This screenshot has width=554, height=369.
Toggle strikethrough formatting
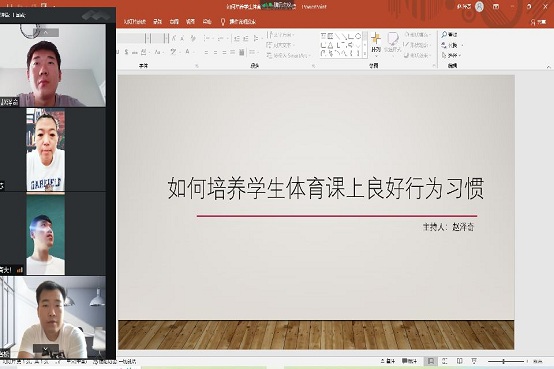[x=135, y=52]
